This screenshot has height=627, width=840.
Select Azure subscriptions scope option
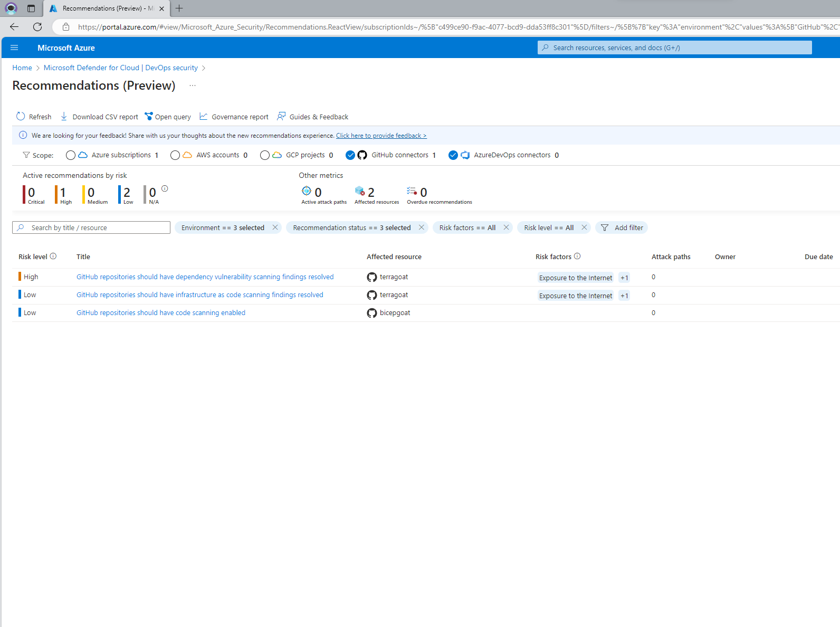71,155
